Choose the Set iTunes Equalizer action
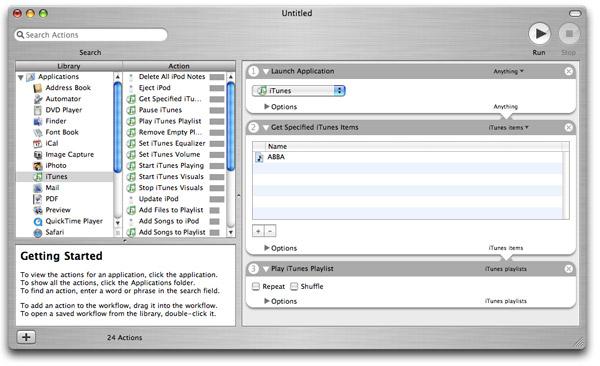The width and height of the screenshot is (600, 366). pos(175,143)
